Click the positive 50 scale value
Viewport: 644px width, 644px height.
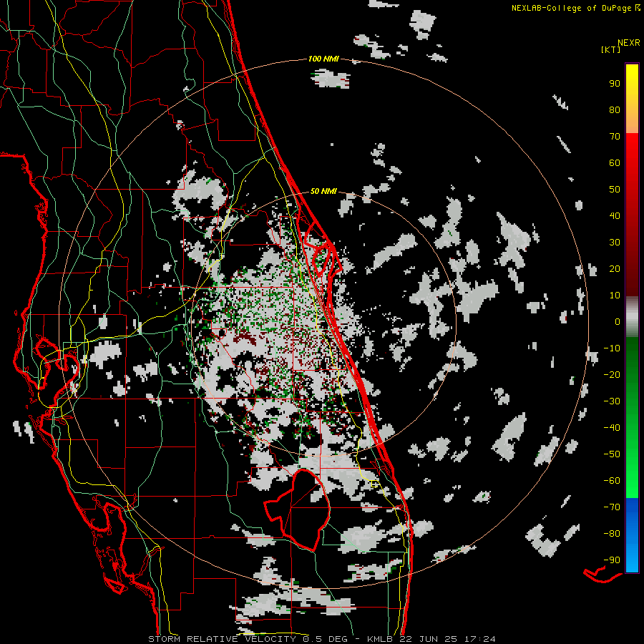pyautogui.click(x=615, y=190)
